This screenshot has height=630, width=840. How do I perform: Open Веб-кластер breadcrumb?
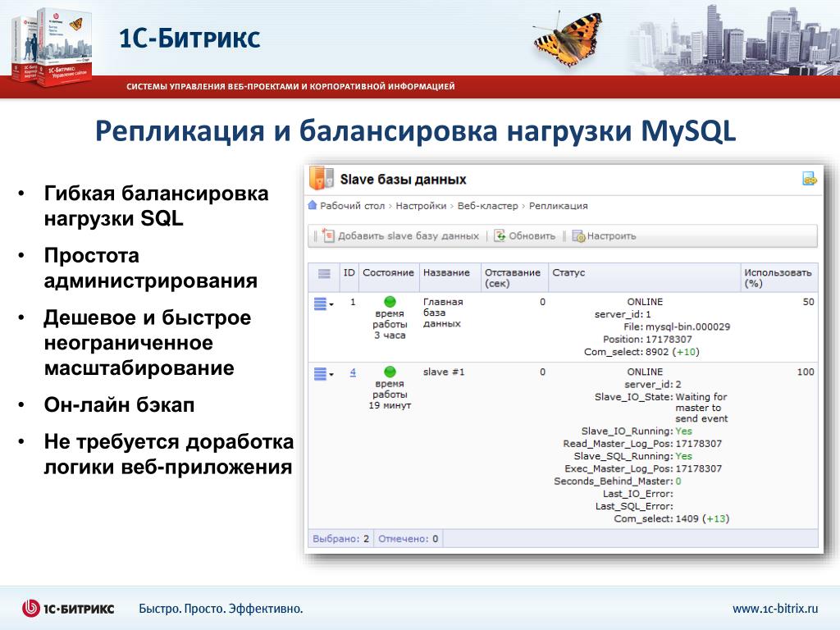tap(487, 206)
